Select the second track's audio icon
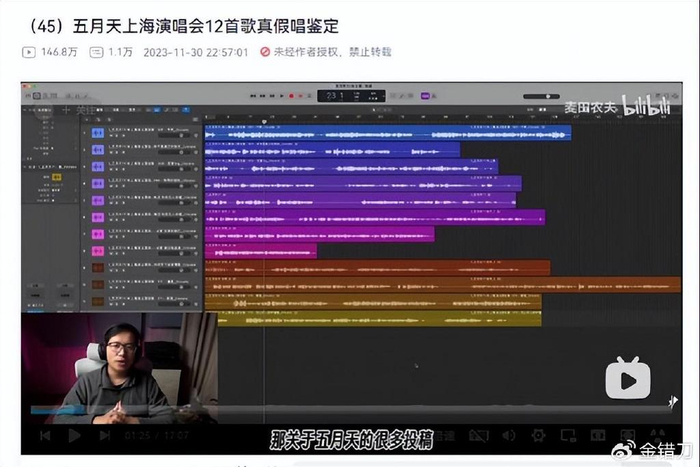Viewport: 700px width, 467px height. (x=98, y=150)
